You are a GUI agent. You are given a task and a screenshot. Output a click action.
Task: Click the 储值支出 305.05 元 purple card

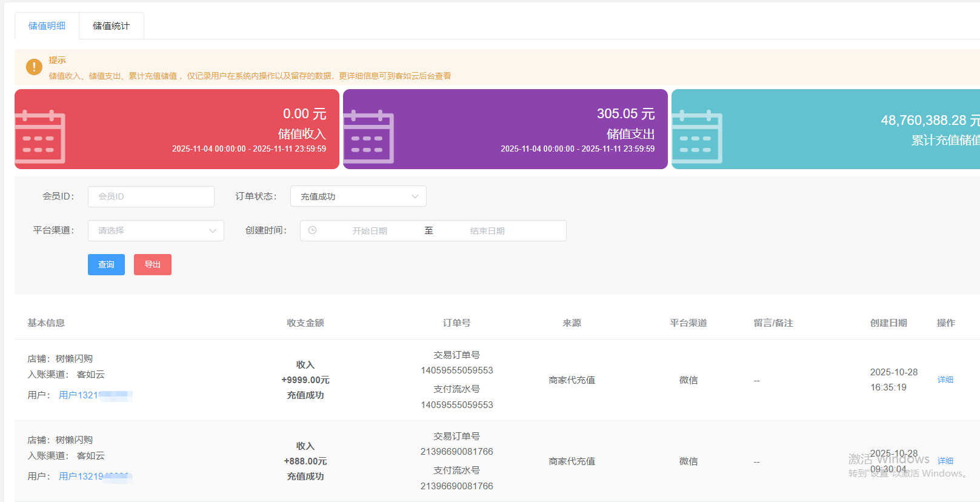(505, 129)
